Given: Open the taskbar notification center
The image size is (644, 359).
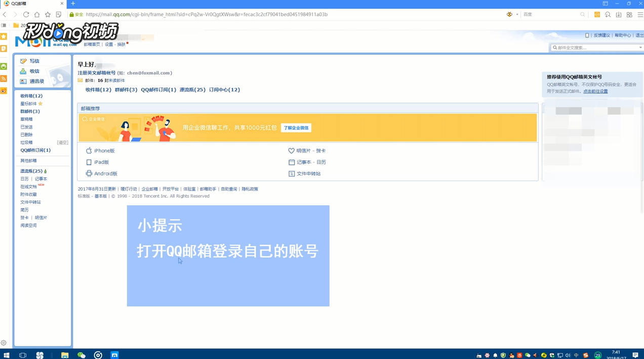Looking at the screenshot, I should click(635, 355).
